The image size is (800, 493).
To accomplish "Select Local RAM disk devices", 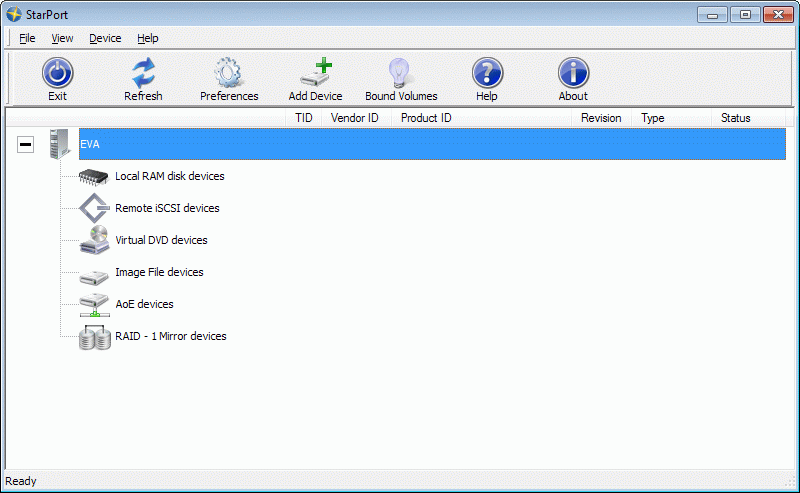I will (170, 176).
